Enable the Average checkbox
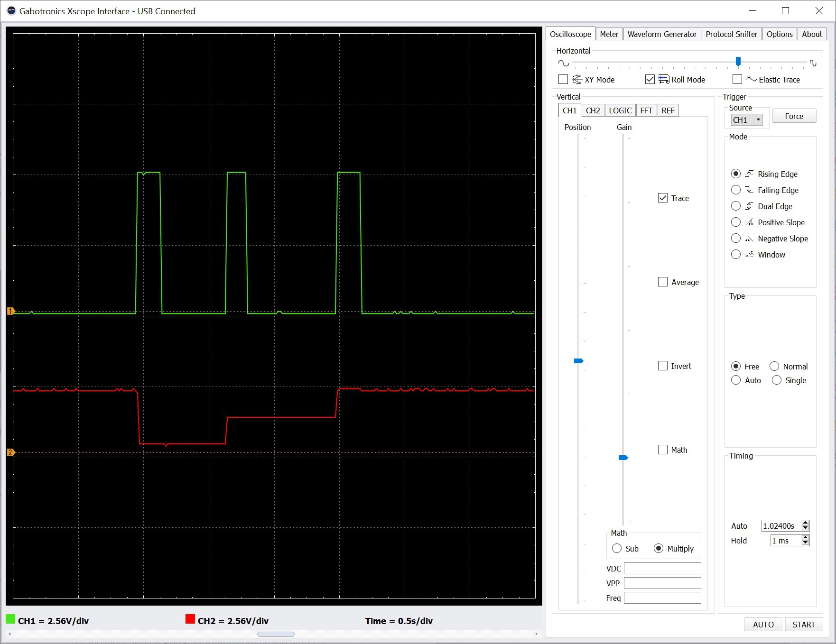Screen dimensions: 836x644 pyautogui.click(x=663, y=282)
